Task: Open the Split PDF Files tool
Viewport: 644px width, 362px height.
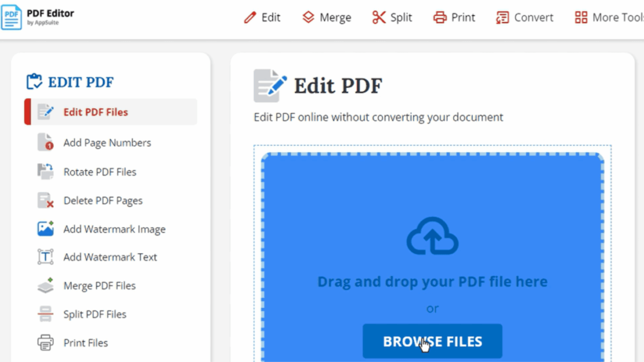Action: click(94, 314)
